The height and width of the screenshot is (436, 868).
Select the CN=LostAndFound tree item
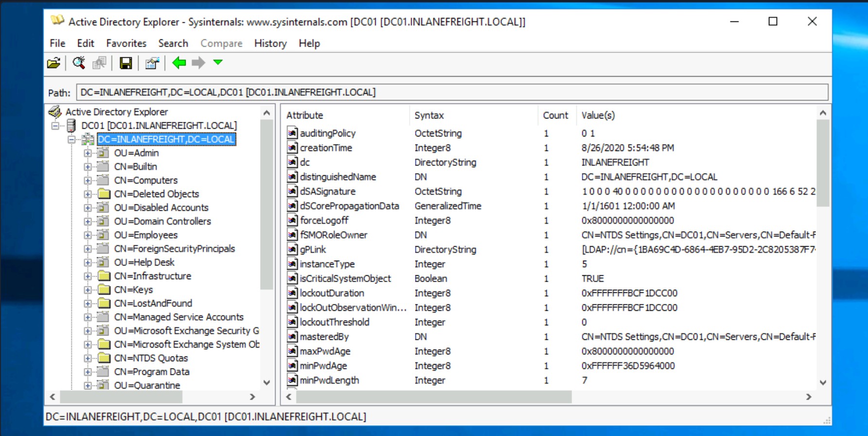coord(153,303)
